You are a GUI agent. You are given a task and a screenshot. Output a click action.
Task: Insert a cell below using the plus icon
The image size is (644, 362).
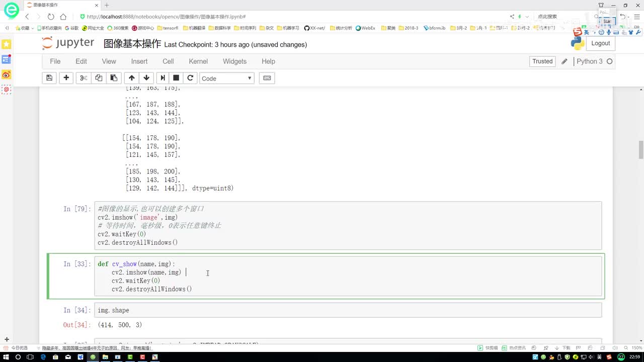coord(66,78)
